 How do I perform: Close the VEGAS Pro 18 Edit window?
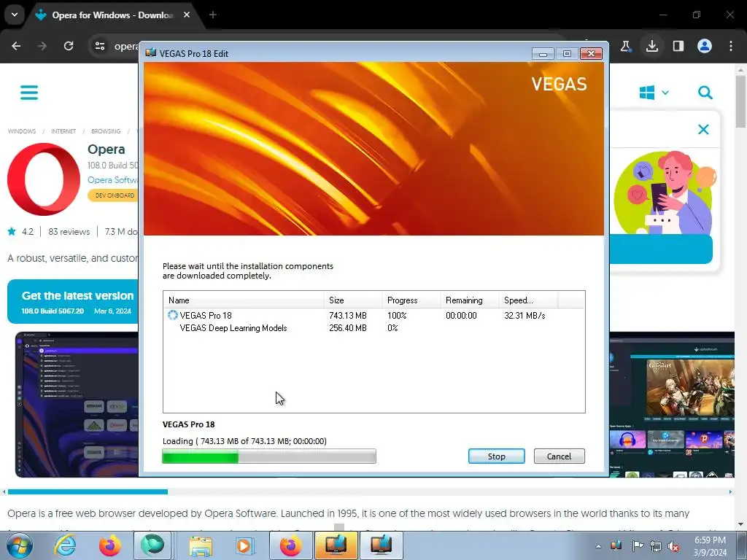591,53
